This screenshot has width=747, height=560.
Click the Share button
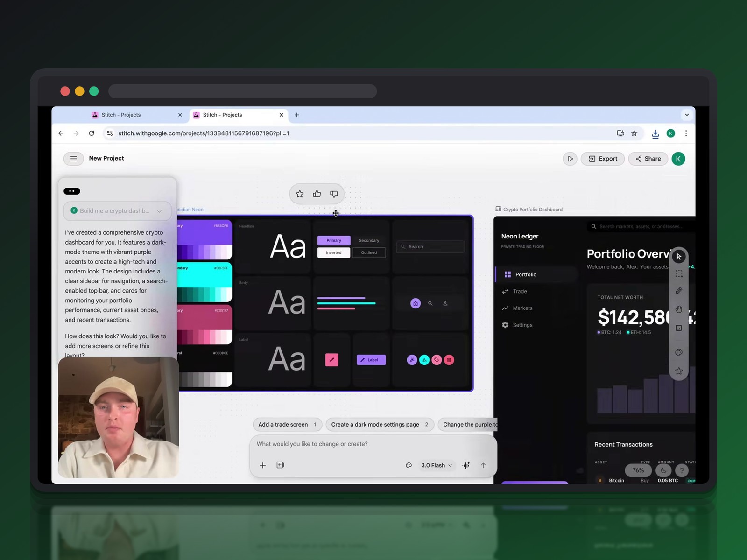tap(648, 159)
